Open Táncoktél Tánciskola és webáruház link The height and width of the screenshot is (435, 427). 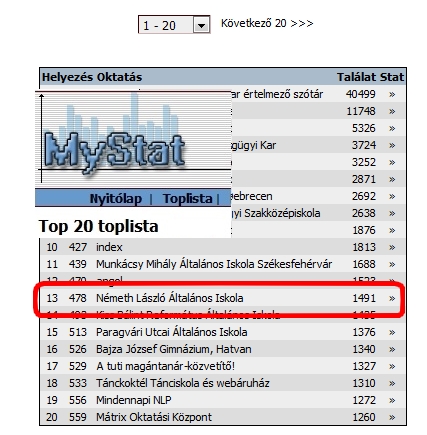[183, 383]
